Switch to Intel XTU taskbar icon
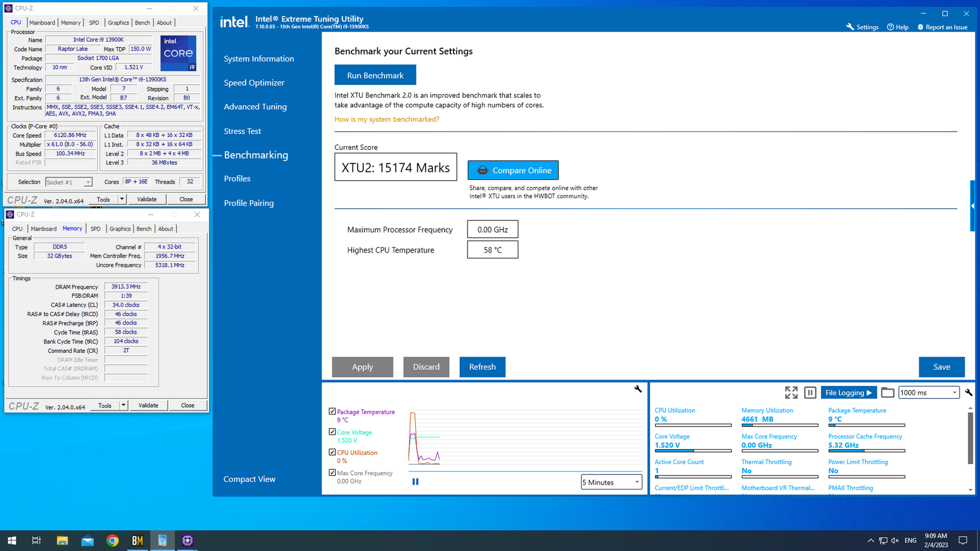Screen dimensions: 980x551 point(162,540)
